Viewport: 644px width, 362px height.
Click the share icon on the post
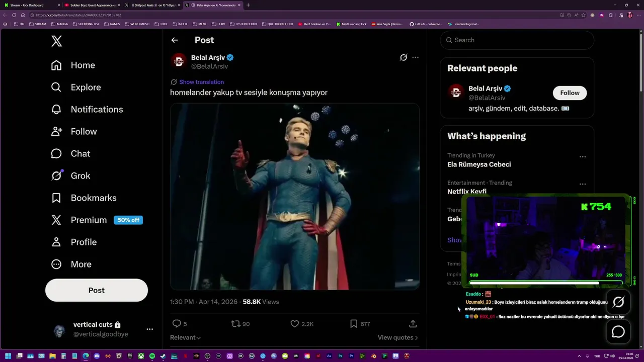click(413, 324)
